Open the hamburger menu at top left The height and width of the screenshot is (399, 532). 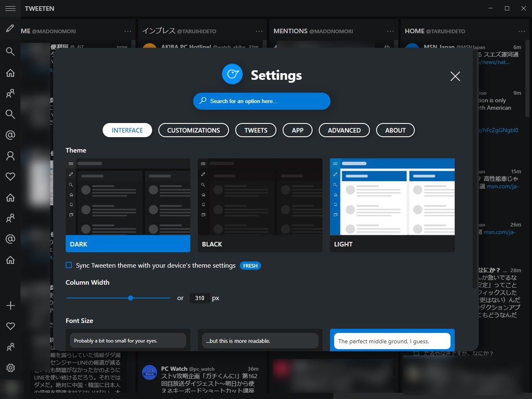click(10, 8)
